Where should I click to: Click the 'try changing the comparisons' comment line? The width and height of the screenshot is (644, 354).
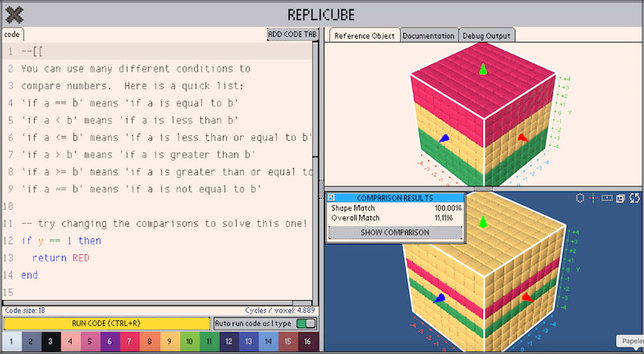point(164,224)
